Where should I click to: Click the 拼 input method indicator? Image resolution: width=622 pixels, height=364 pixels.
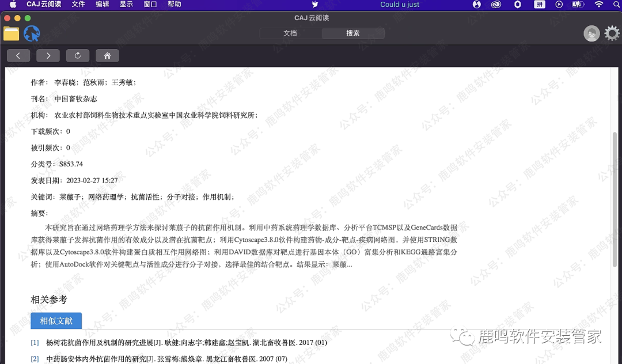(539, 5)
